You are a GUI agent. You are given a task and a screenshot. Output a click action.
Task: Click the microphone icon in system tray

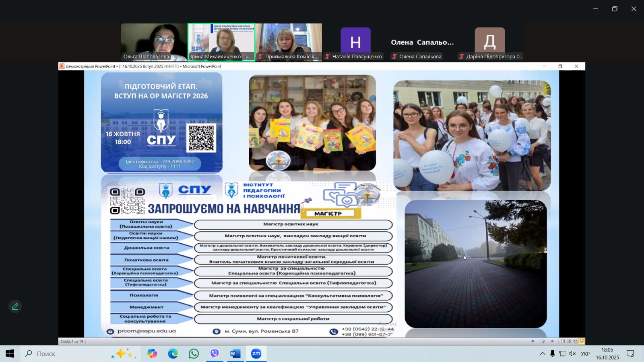552,354
